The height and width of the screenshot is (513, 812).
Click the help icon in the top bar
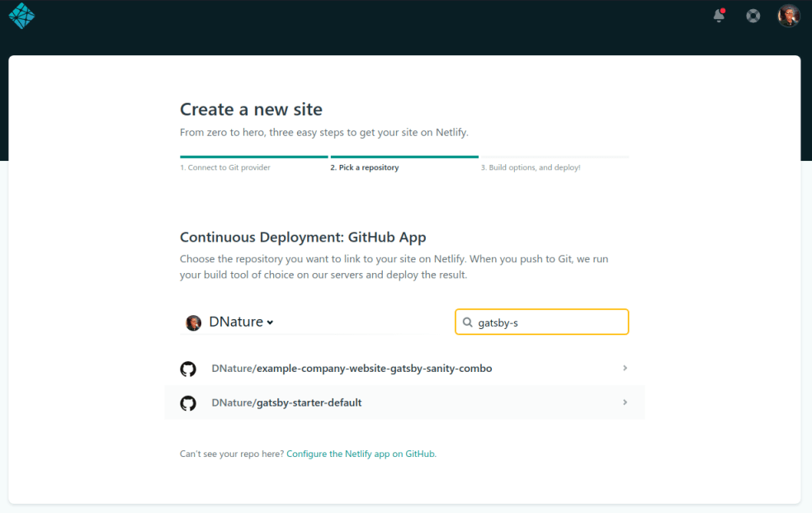pyautogui.click(x=753, y=16)
